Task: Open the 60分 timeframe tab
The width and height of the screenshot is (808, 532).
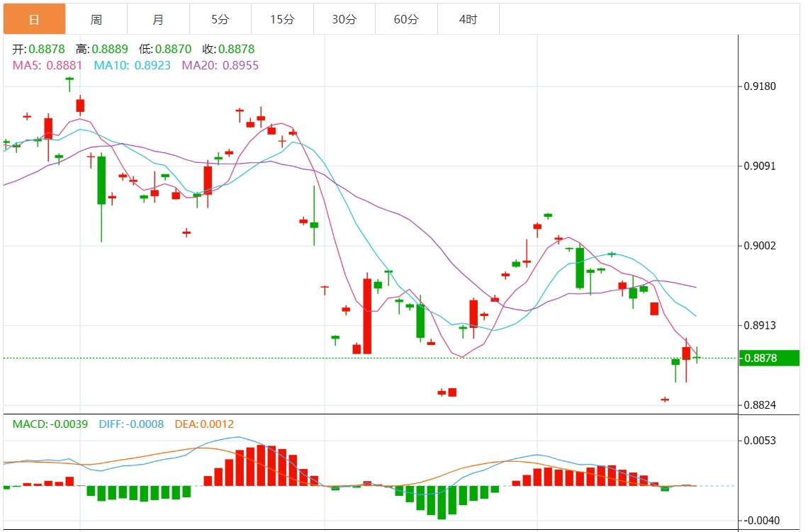Action: click(x=406, y=19)
